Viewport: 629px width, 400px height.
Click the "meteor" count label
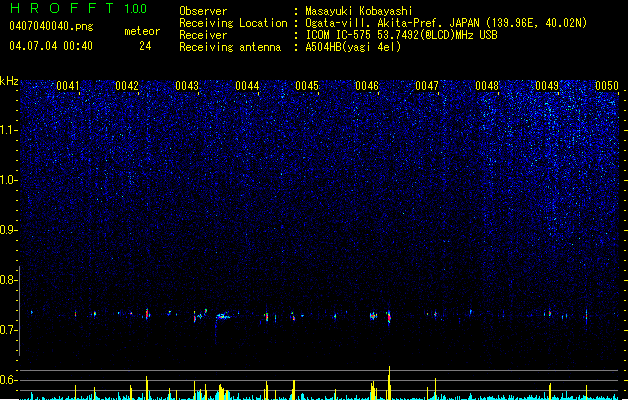pyautogui.click(x=142, y=31)
